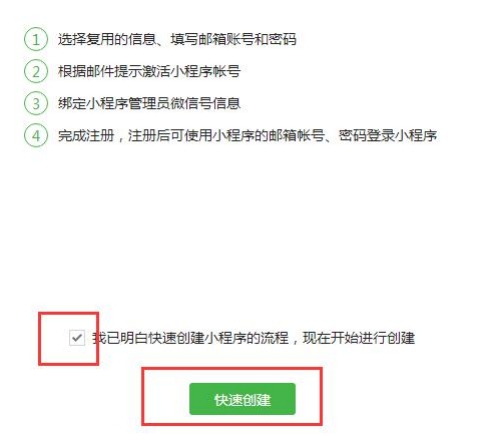Click the 根据邮件提示 text in step two

pyautogui.click(x=100, y=71)
